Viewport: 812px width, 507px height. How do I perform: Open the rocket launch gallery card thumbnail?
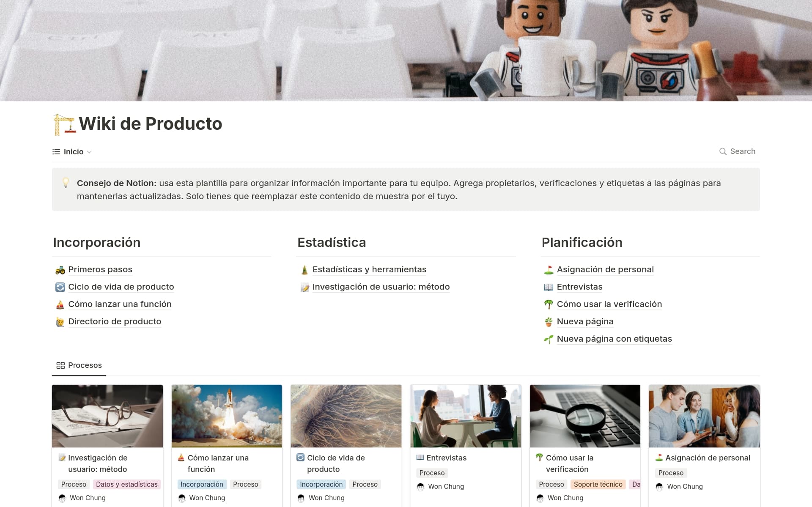(227, 416)
